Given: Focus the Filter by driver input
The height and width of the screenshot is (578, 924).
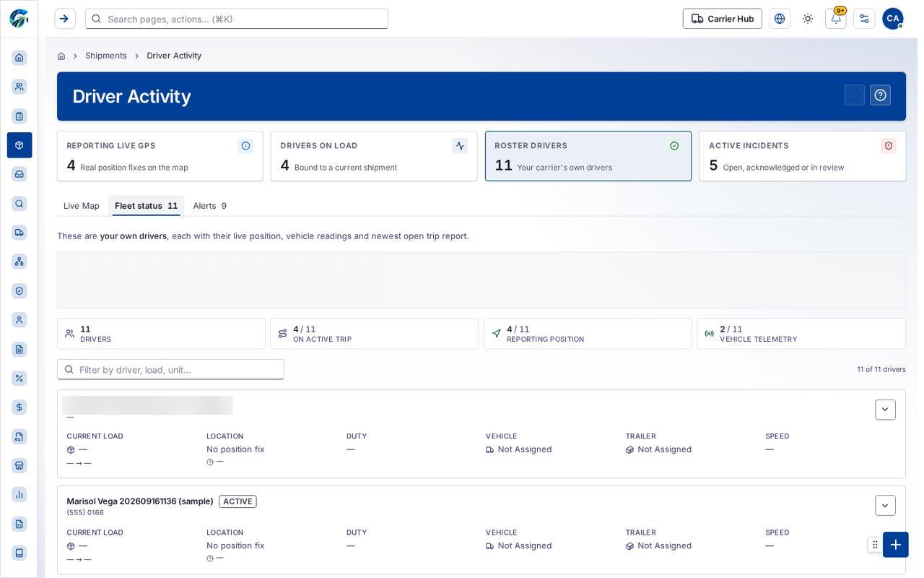Looking at the screenshot, I should 170,369.
